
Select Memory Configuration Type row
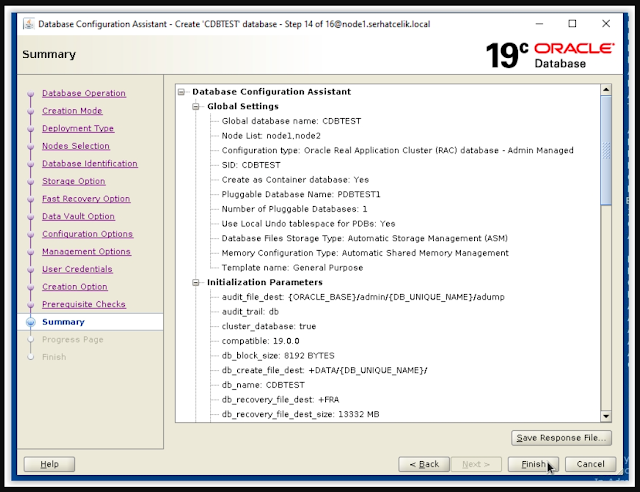365,253
